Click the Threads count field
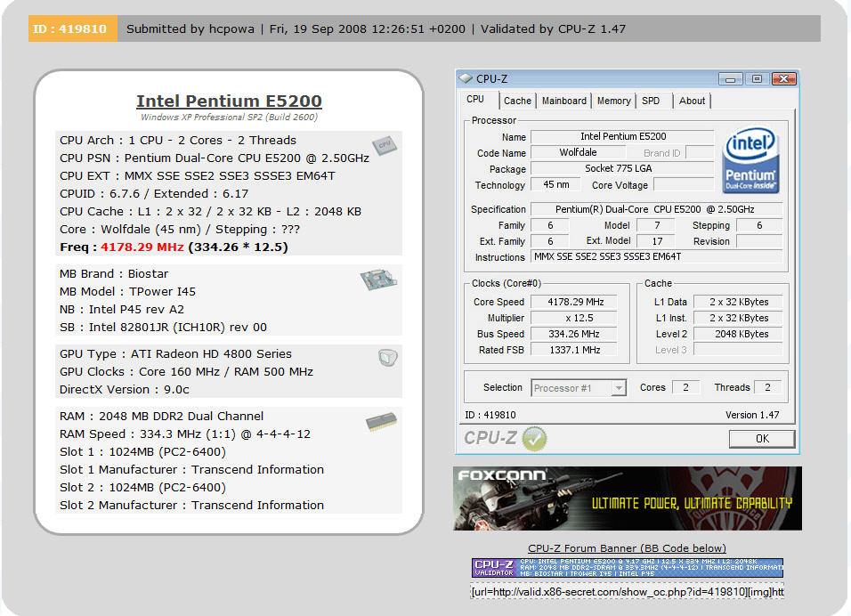Image resolution: width=851 pixels, height=616 pixels. (x=767, y=387)
